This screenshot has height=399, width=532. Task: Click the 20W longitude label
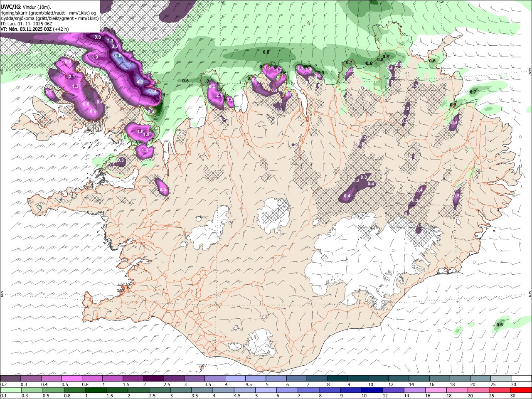[221, 2]
